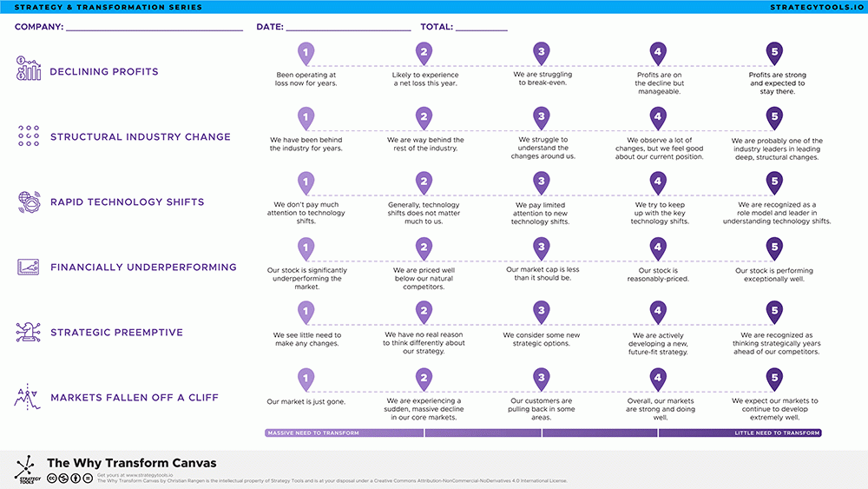Select score 5 pin for Declining Profits

pos(774,54)
